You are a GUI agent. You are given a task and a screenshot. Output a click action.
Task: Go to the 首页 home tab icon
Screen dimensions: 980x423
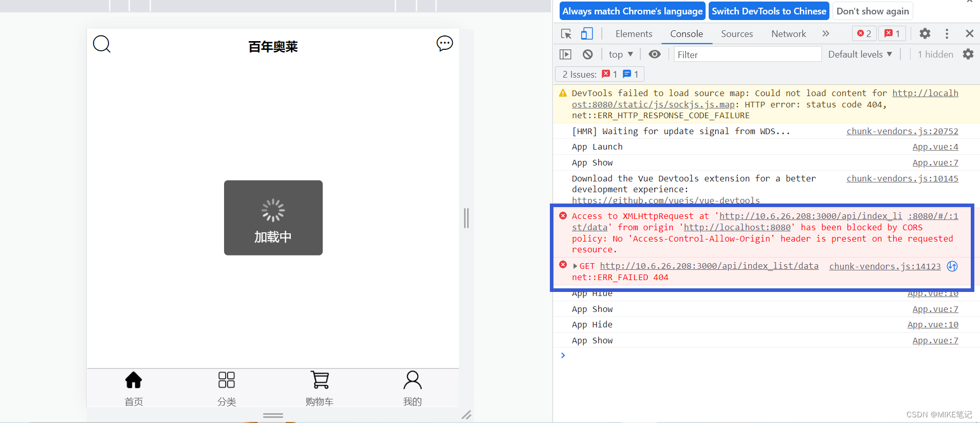click(x=134, y=380)
